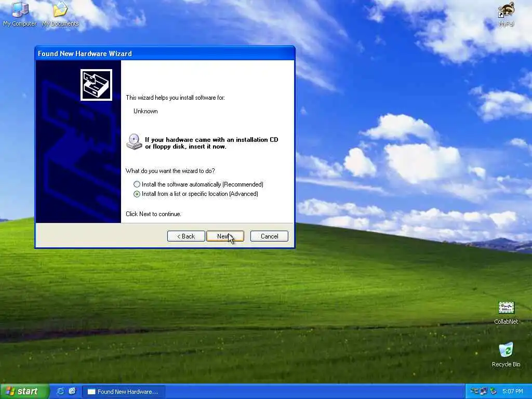
Task: Click the 5:07 PM system clock
Action: (x=513, y=392)
